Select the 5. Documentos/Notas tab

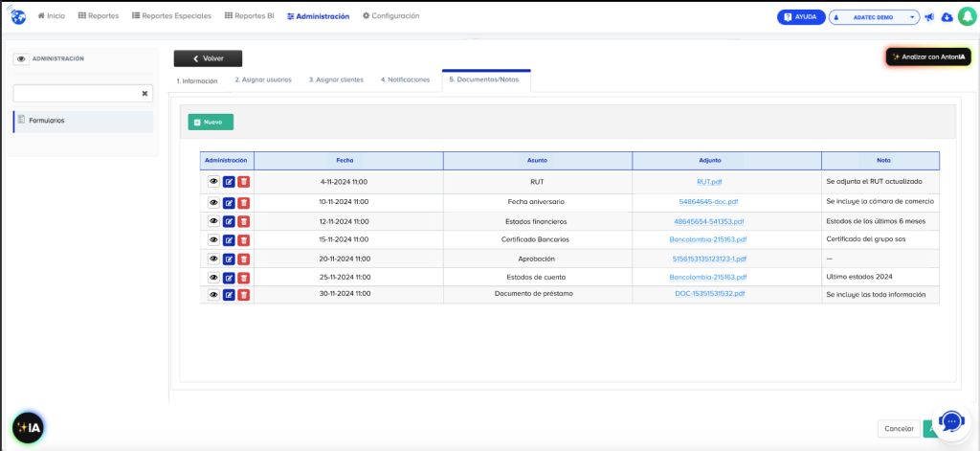point(486,80)
